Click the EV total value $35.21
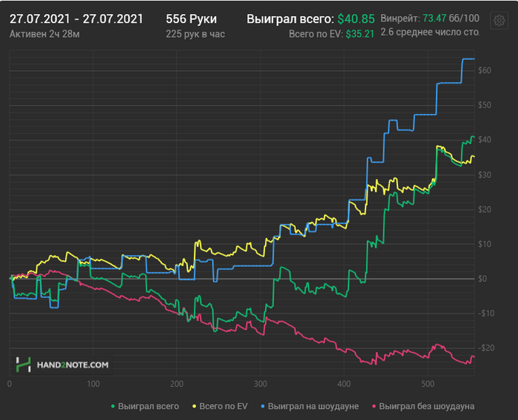Image resolution: width=518 pixels, height=420 pixels. pyautogui.click(x=360, y=34)
